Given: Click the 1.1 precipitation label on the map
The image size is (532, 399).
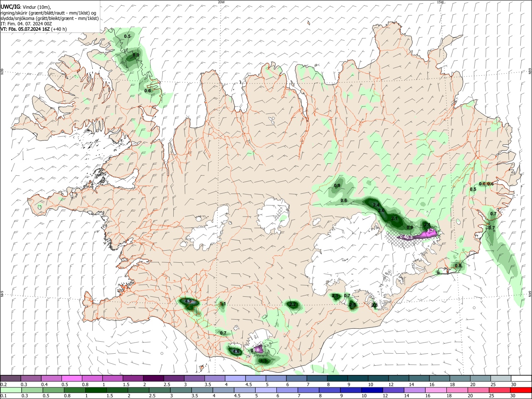Looking at the screenshot, I should (223, 304).
